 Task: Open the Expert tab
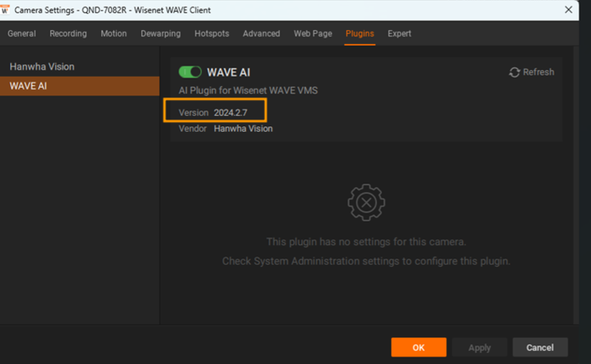(399, 33)
